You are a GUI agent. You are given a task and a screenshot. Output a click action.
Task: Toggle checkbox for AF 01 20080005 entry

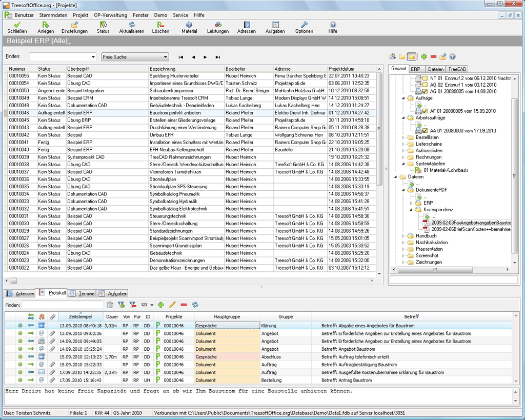click(x=426, y=111)
